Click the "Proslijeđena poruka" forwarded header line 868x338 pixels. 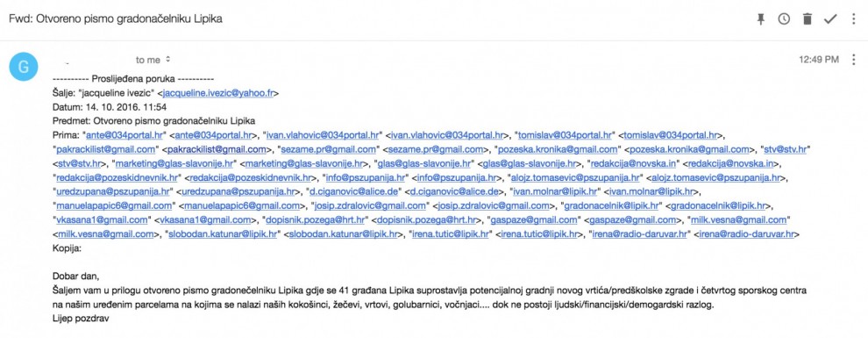(133, 79)
